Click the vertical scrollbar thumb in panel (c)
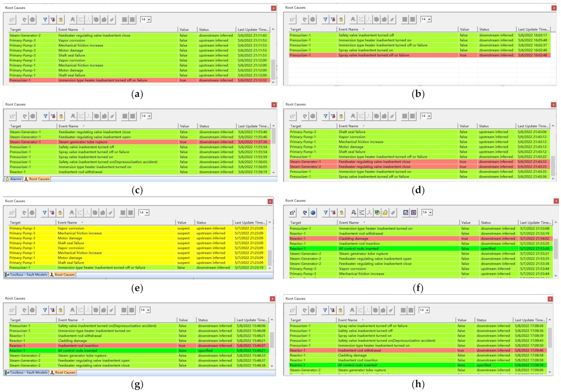Viewport: 561px width, 392px height. (273, 136)
